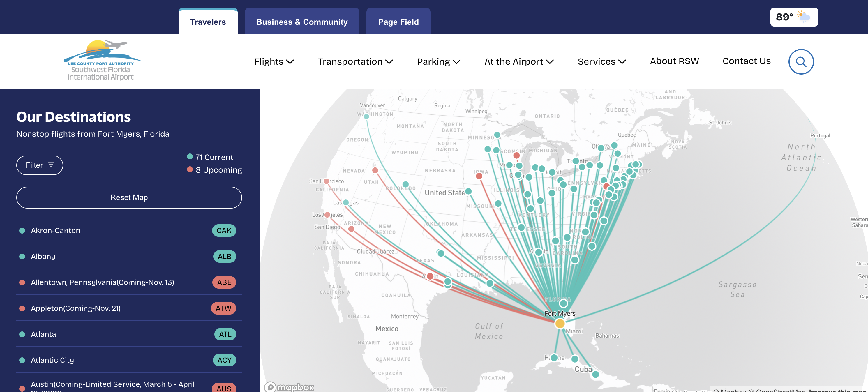Select the CAK airport code badge
This screenshot has height=392, width=868.
pos(224,230)
